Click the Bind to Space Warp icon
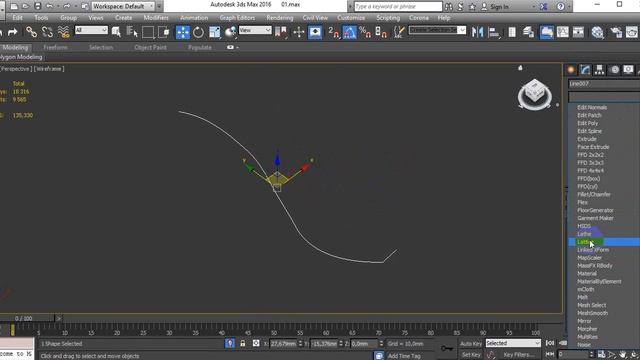Image resolution: width=640 pixels, height=360 pixels. (x=63, y=32)
